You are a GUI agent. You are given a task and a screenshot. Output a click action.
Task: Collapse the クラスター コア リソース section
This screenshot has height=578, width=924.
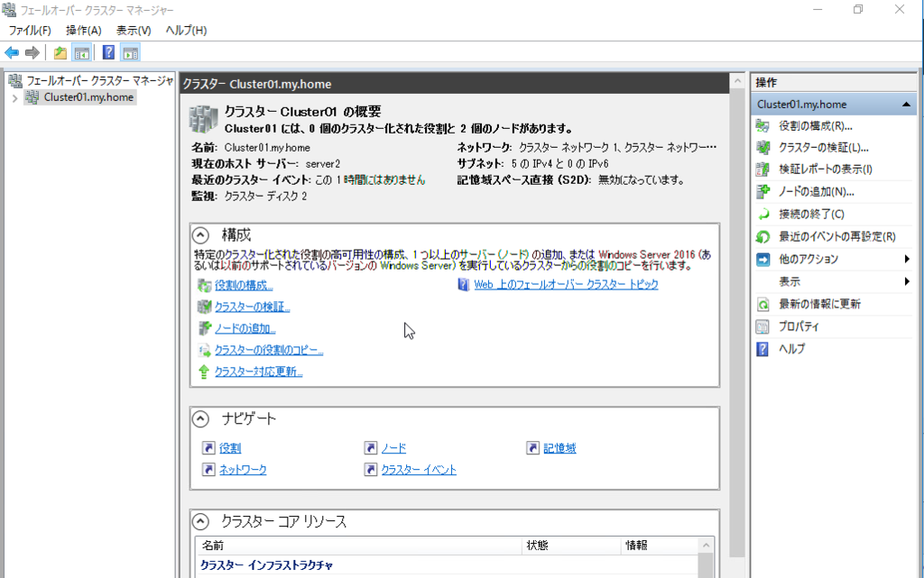coord(200,521)
